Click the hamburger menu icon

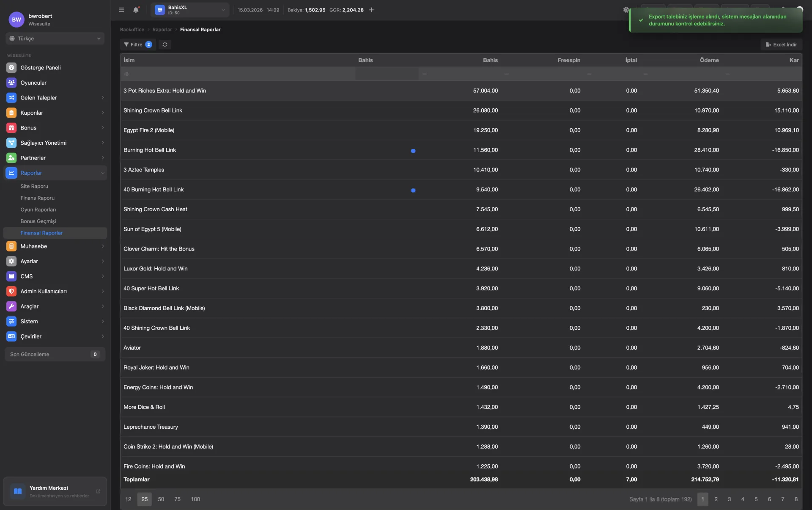tap(121, 10)
